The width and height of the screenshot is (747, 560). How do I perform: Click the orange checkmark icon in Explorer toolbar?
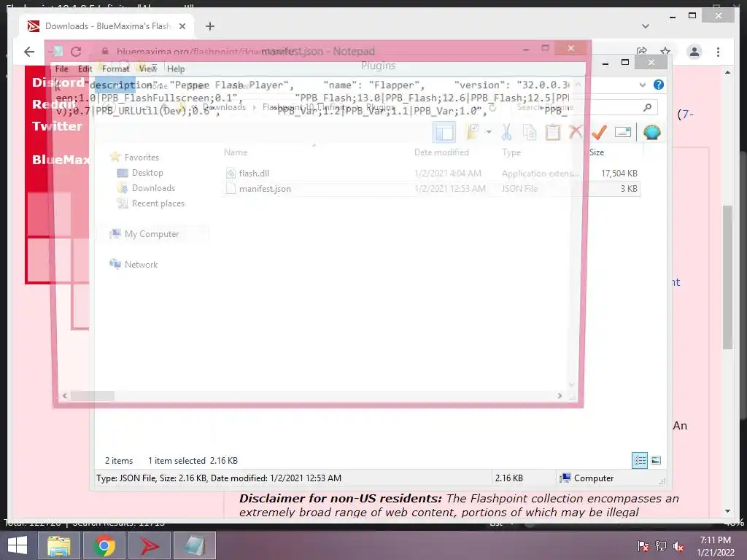click(599, 133)
